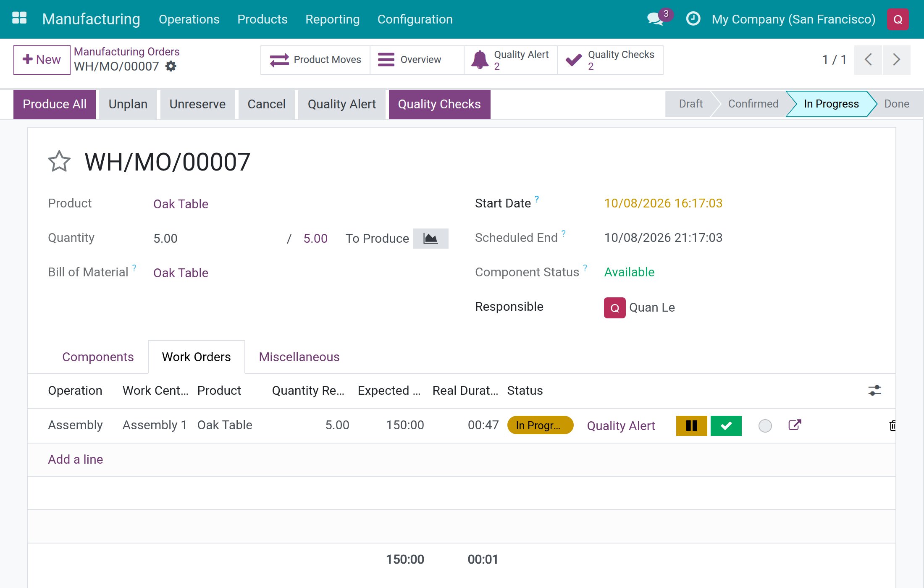Open the apps grid home menu icon

(x=19, y=18)
